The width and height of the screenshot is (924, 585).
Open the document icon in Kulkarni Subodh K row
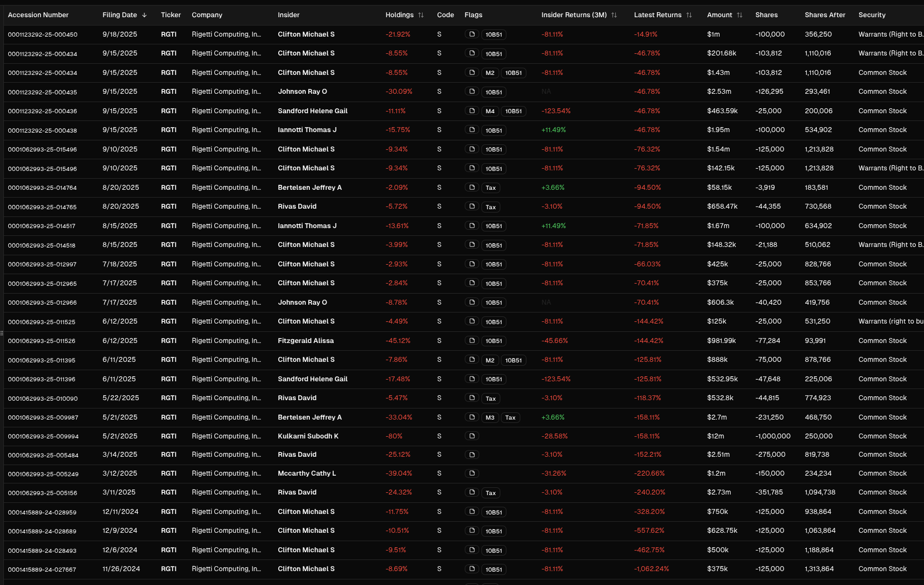click(471, 436)
